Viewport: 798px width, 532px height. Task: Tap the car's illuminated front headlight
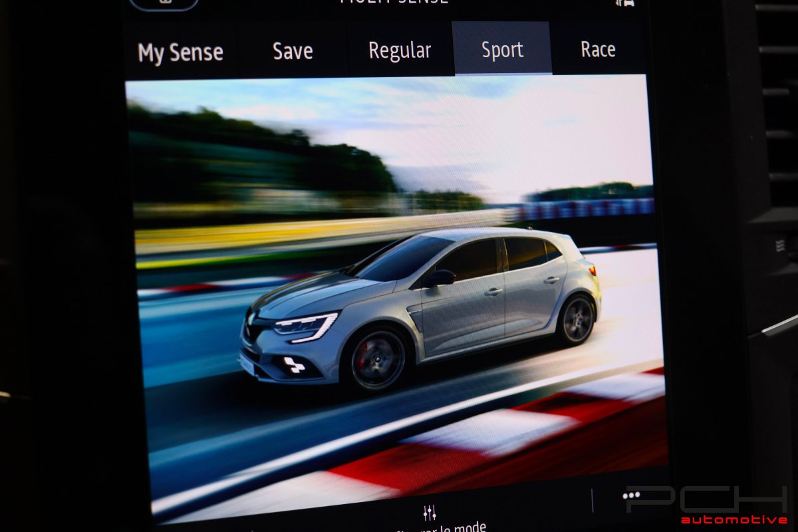click(x=306, y=326)
